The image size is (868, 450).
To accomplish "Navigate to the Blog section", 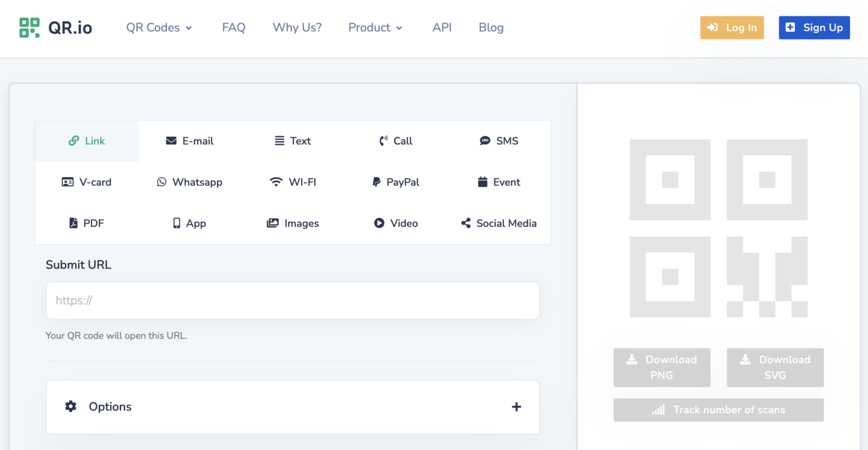I will coord(491,27).
